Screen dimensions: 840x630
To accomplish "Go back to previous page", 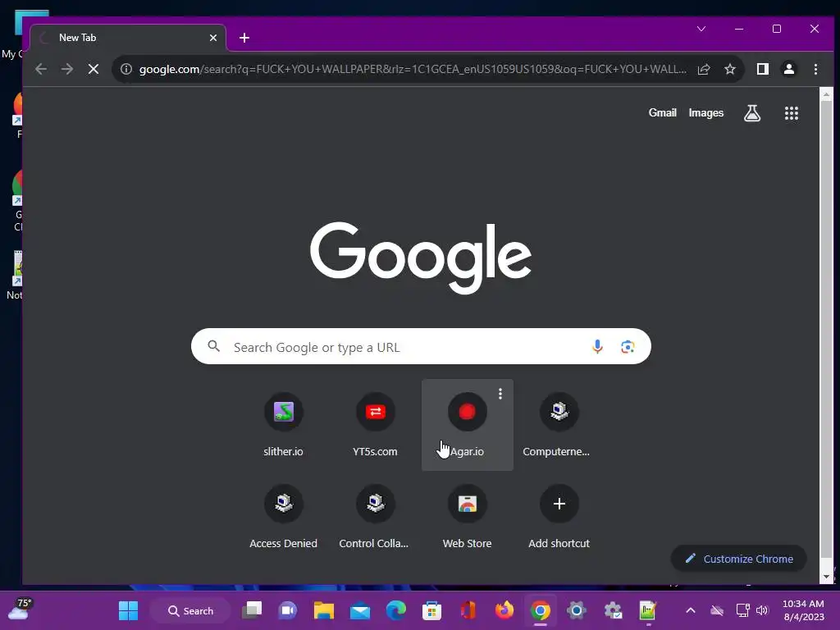I will click(41, 69).
